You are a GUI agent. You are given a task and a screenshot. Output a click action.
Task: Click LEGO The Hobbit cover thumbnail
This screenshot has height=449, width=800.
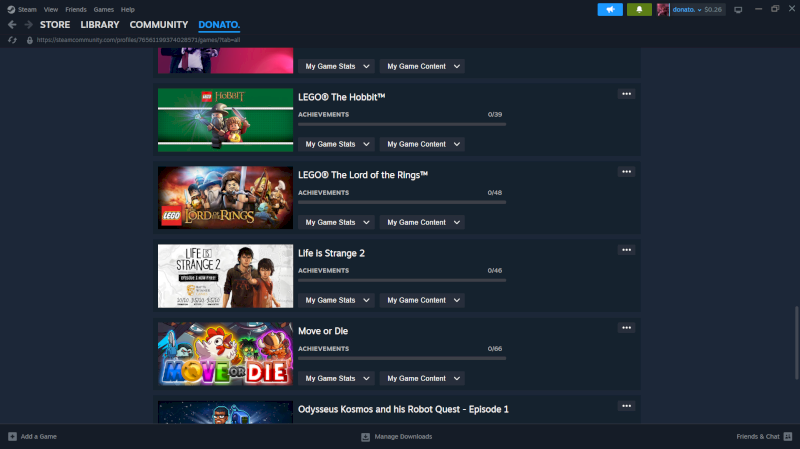tap(226, 120)
